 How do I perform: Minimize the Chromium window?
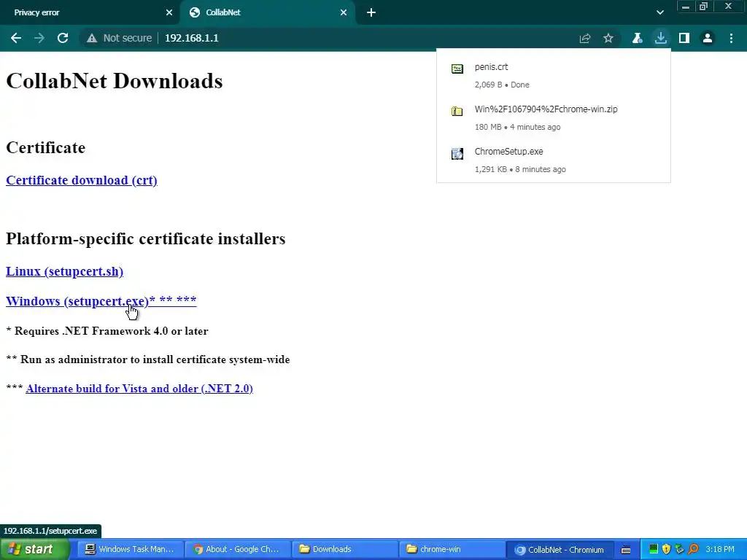point(686,7)
